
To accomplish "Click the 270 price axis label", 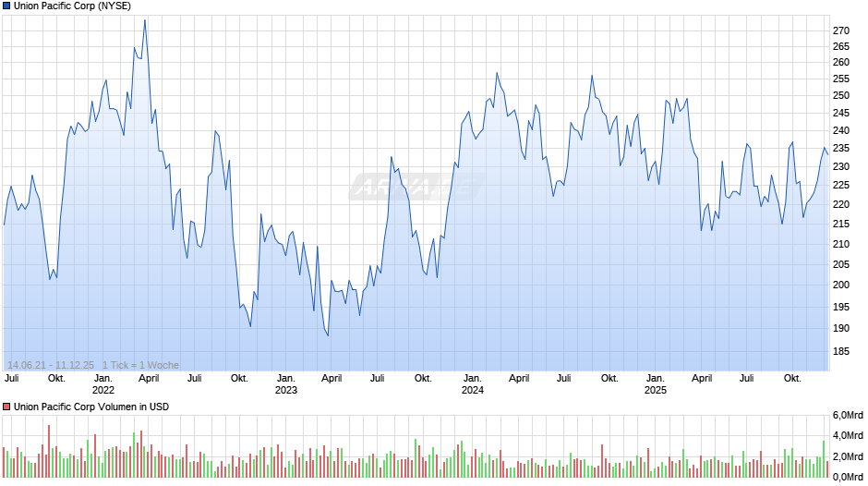I will pos(841,30).
